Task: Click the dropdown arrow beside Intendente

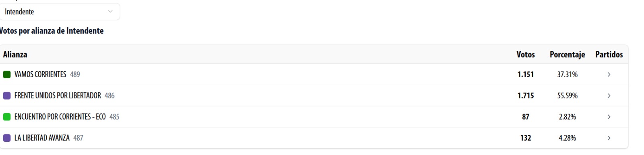Action: click(110, 12)
